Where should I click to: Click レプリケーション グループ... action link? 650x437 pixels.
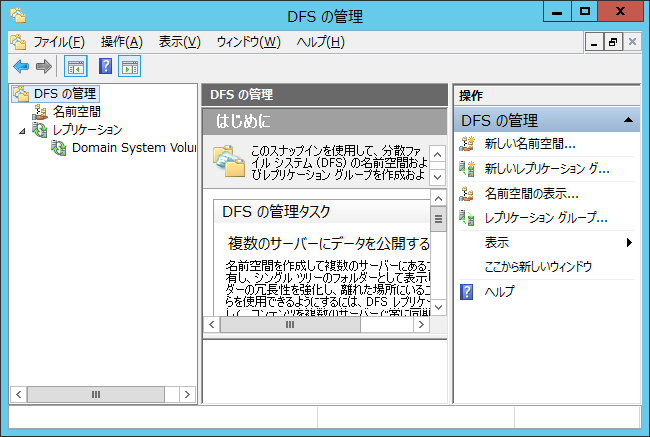coord(546,218)
